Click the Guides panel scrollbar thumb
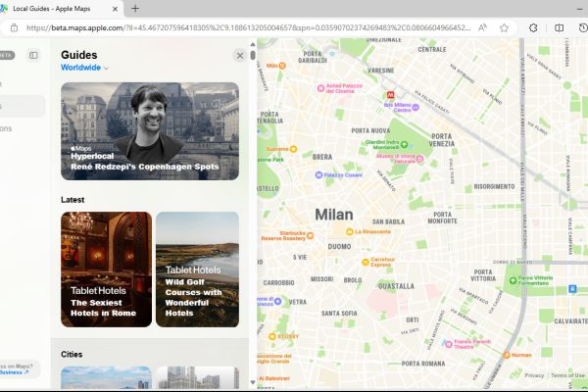Viewport: 588px width, 392px height. tap(253, 55)
